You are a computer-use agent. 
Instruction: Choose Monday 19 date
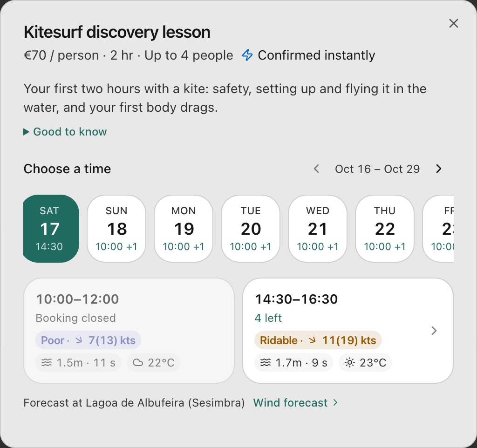(x=184, y=229)
